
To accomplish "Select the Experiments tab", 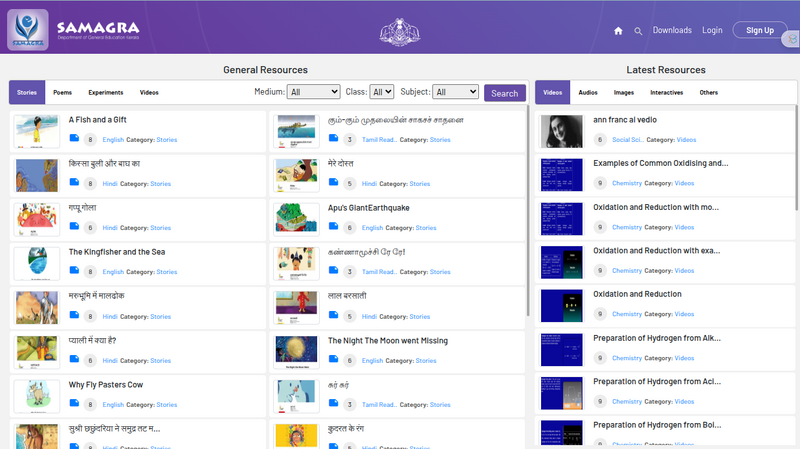I will tap(105, 93).
